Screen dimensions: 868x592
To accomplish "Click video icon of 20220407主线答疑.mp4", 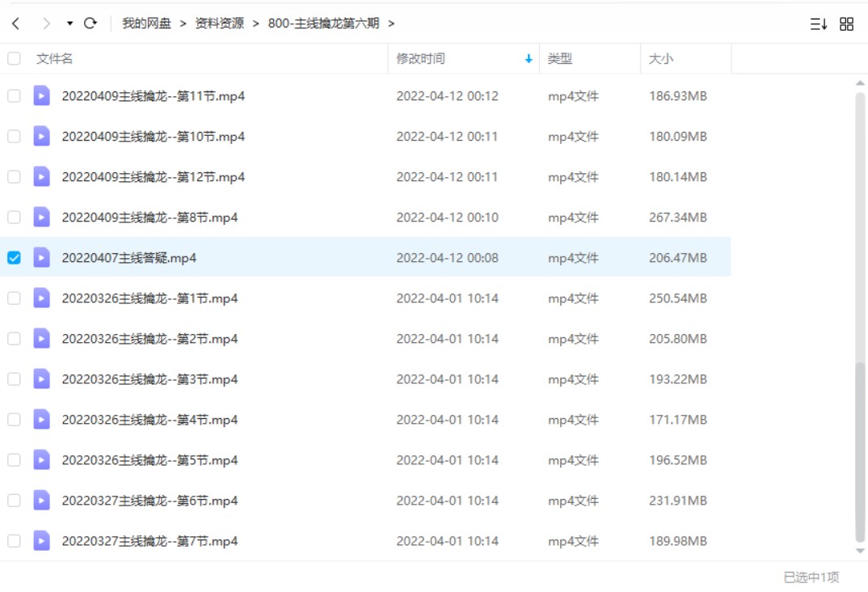I will click(41, 257).
